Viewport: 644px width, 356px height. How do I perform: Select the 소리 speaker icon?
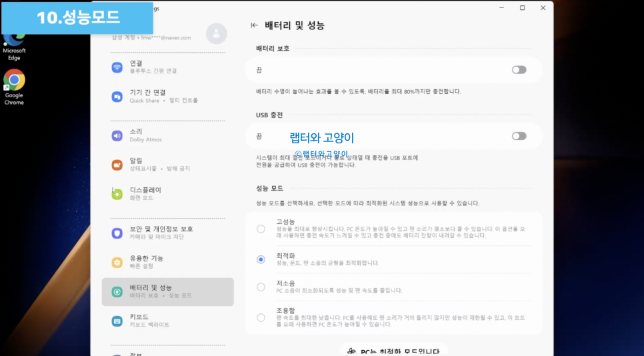(x=117, y=136)
